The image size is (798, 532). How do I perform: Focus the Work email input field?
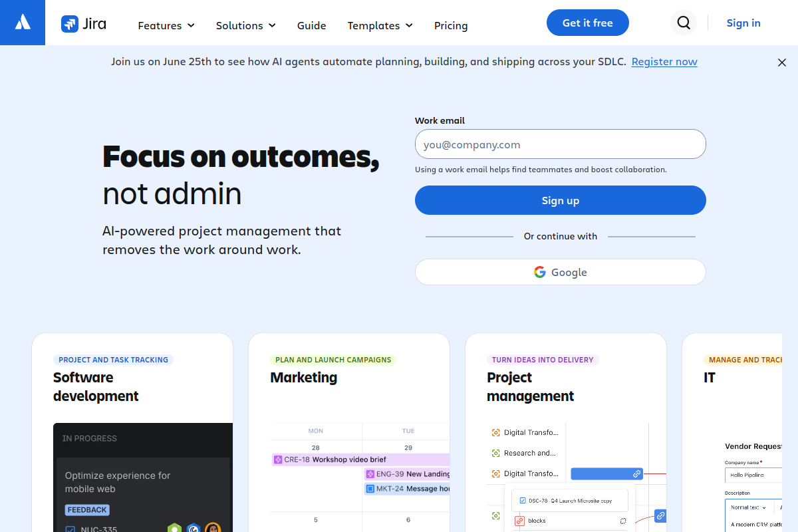tap(561, 144)
